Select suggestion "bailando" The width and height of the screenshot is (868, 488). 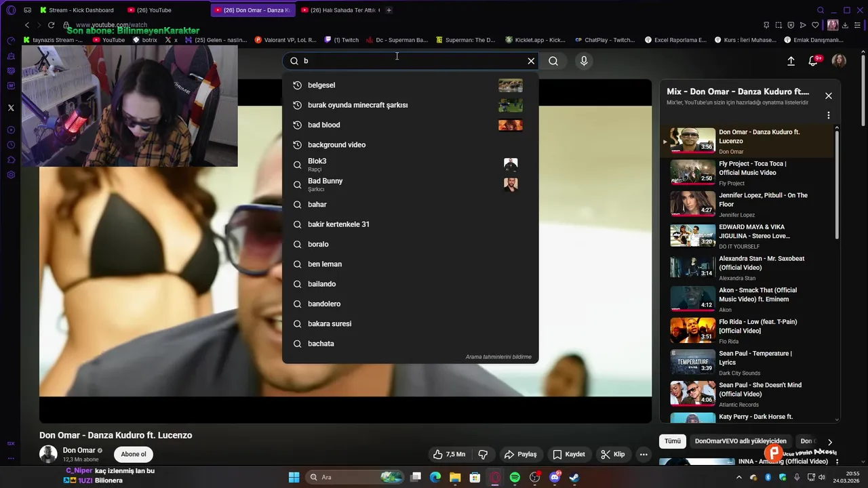410,284
